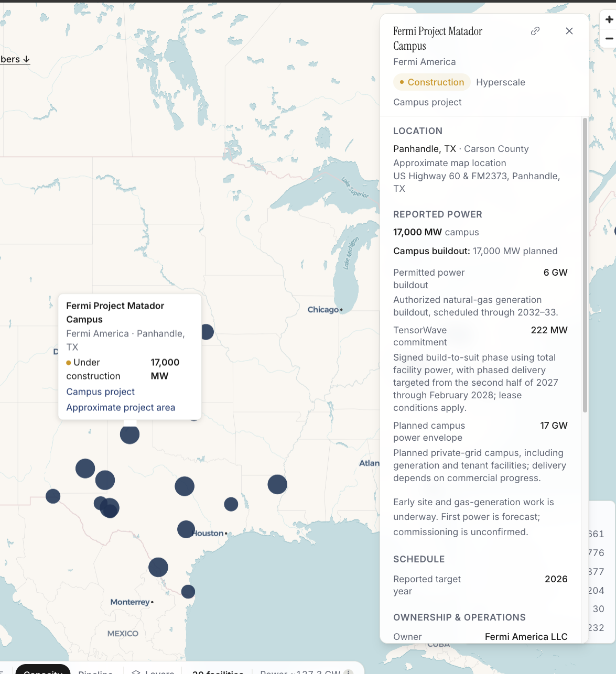This screenshot has width=616, height=674.
Task: Select the facility marker just west of Houston
Action: tap(186, 529)
